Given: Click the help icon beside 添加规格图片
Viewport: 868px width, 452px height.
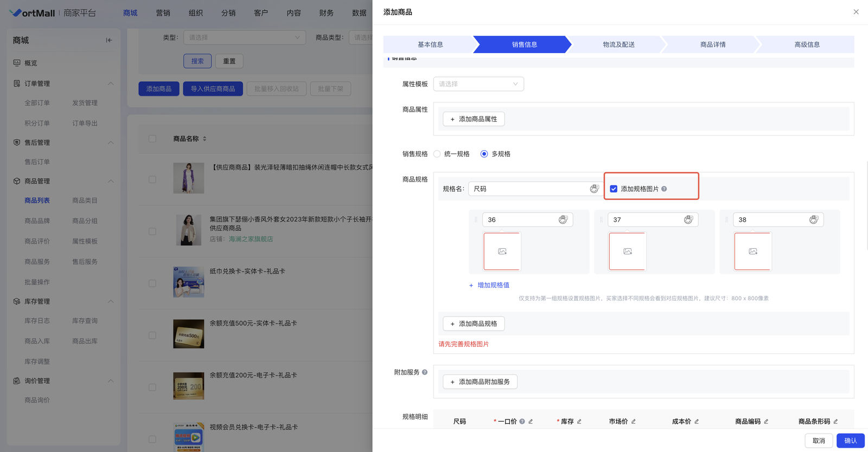Looking at the screenshot, I should (664, 189).
